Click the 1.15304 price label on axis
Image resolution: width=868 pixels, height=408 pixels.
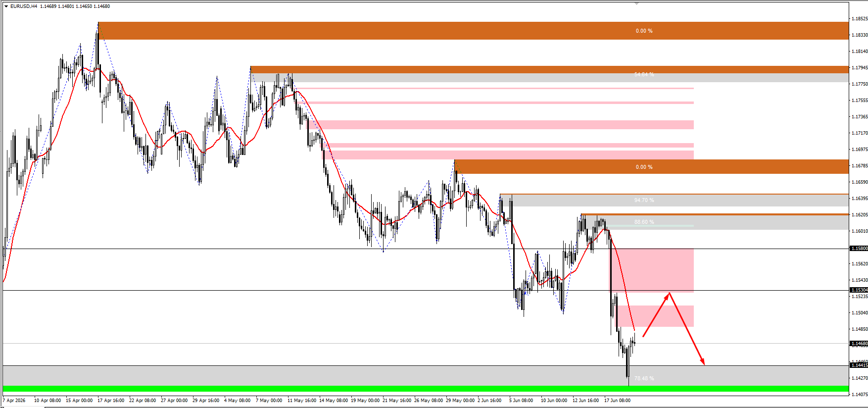click(859, 290)
